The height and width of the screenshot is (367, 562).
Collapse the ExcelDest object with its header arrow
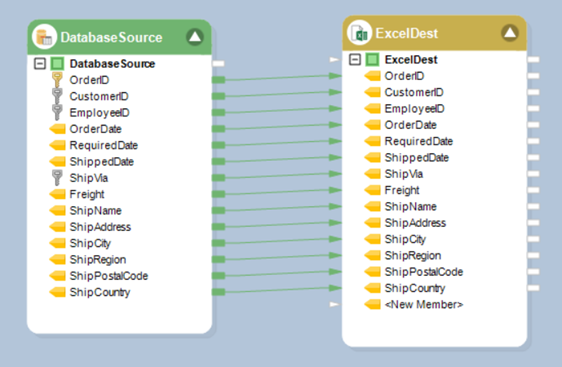pyautogui.click(x=510, y=33)
